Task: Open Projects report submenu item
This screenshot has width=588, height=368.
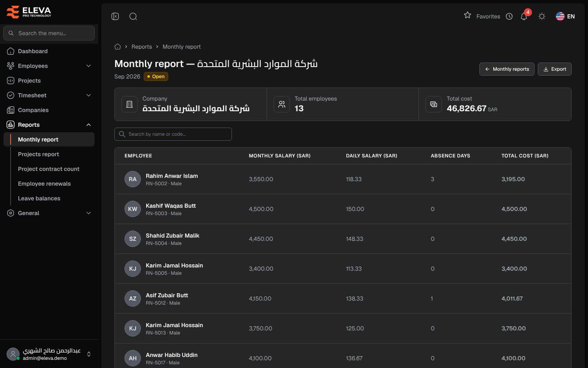Action: 38,154
